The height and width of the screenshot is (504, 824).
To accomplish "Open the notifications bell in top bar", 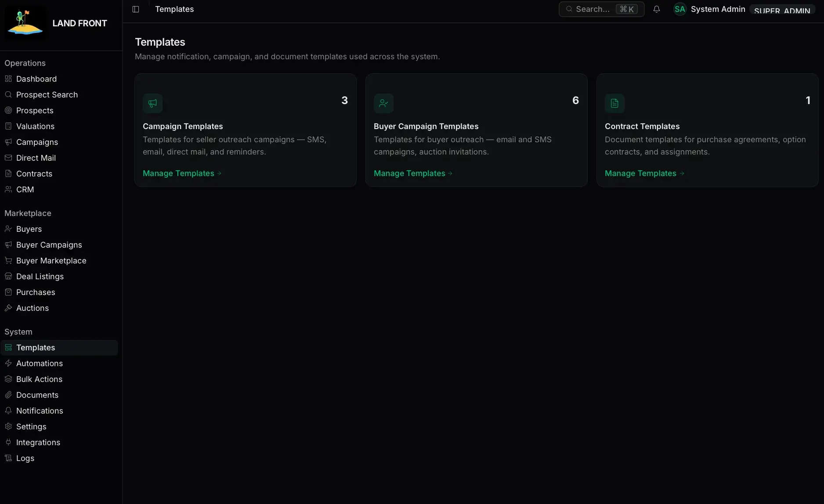I will point(657,9).
